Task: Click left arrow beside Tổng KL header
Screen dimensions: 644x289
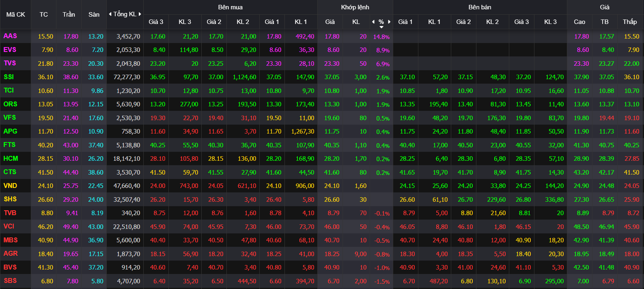Action: [x=110, y=14]
